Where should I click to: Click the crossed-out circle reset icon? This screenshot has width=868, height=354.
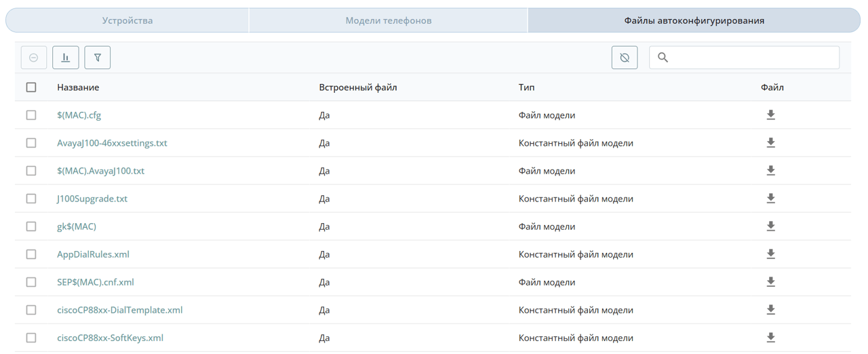click(625, 58)
